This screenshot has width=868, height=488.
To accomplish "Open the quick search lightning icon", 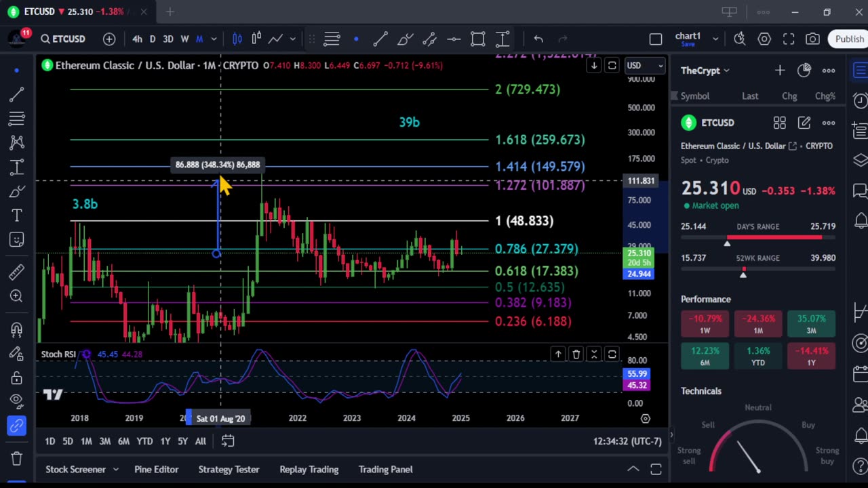I will 740,39.
